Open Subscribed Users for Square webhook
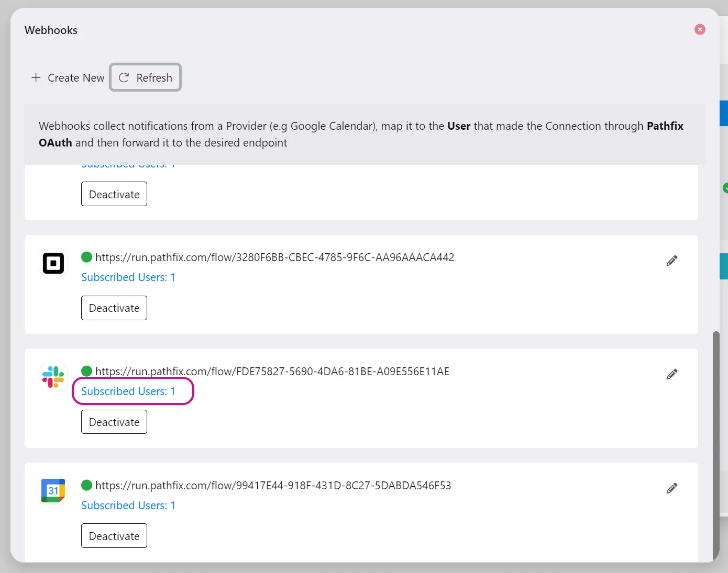This screenshot has height=573, width=728. click(x=128, y=277)
